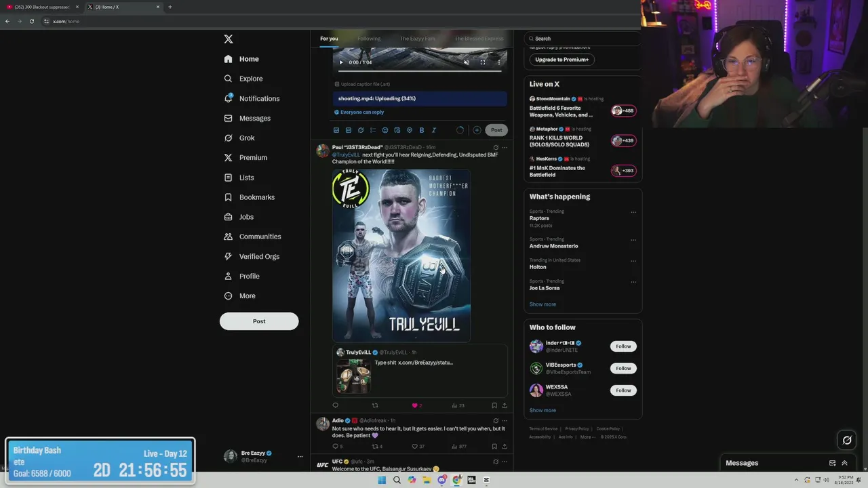Like Adio's post with 37 likes
The image size is (868, 488).
pos(418,447)
